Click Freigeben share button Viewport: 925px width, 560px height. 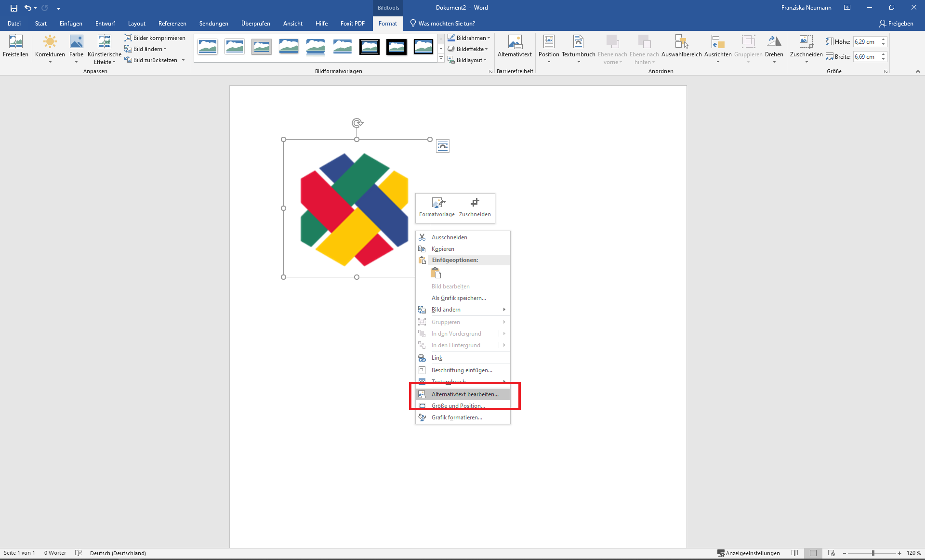(896, 23)
